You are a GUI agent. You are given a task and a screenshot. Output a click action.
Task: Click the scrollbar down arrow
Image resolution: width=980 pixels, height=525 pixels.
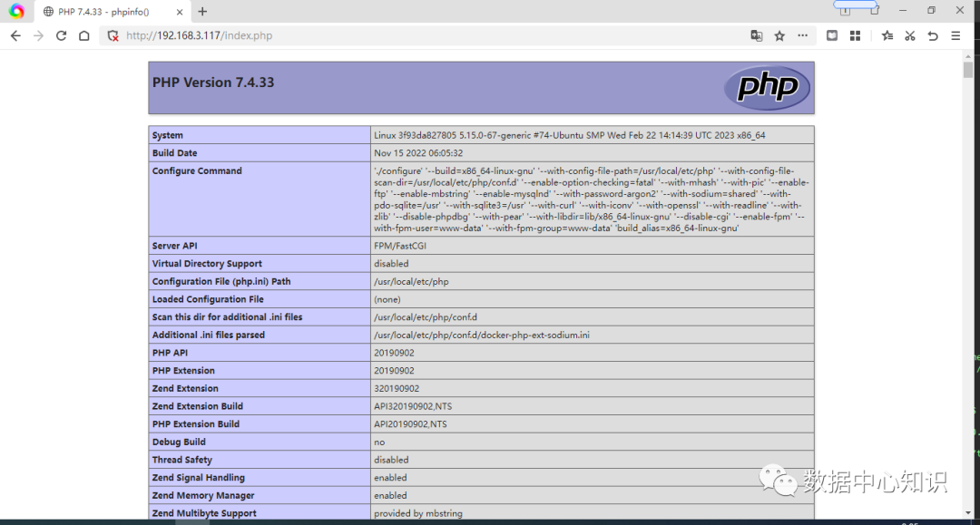click(x=968, y=512)
